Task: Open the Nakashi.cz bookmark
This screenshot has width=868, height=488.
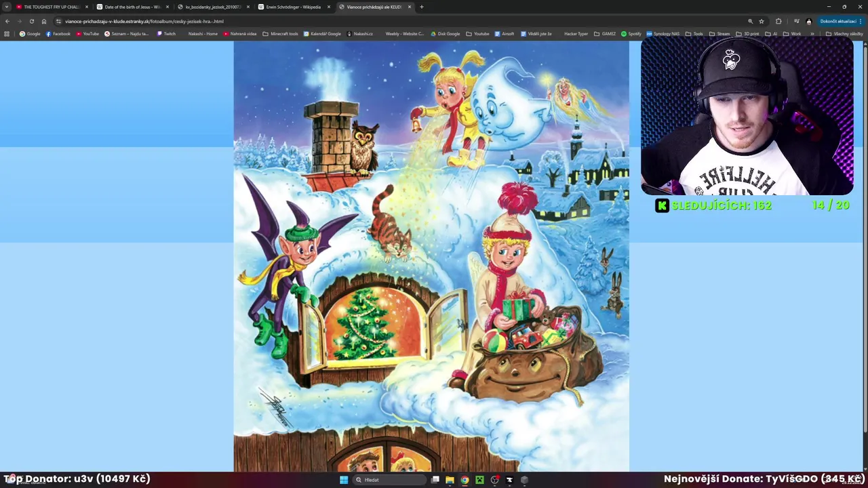Action: click(x=360, y=34)
